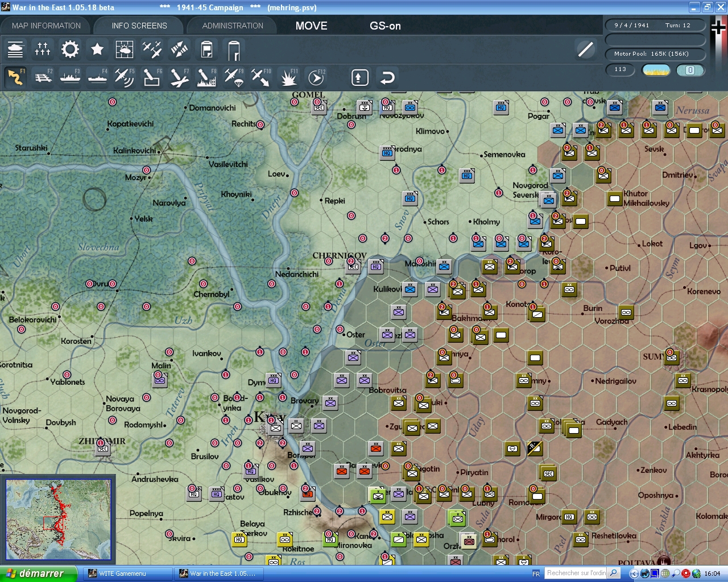
Task: Click the 113 counter pill in status panel
Action: tap(621, 69)
